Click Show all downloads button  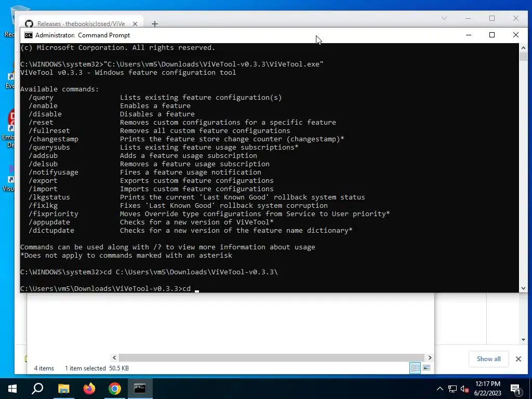coord(488,359)
